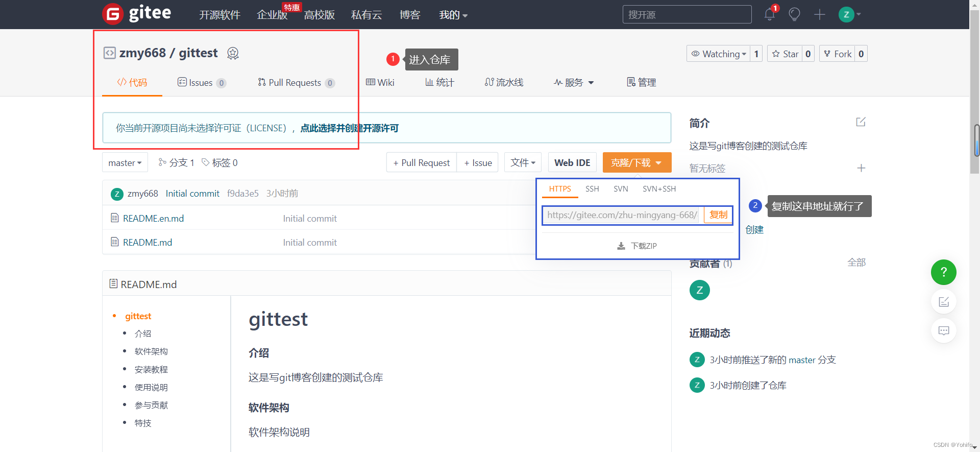Screen dimensions: 980x452
Task: Jump to 介绍 in README outline
Action: pyautogui.click(x=143, y=334)
